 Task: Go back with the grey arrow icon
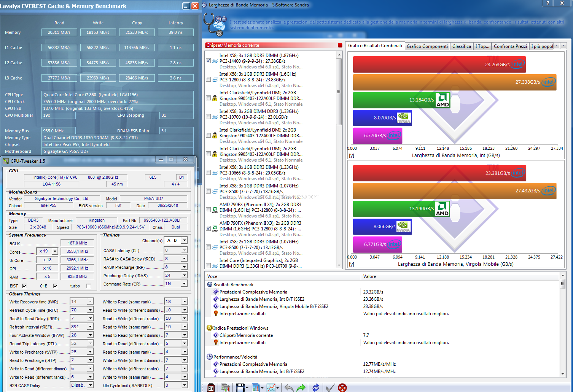(x=289, y=387)
